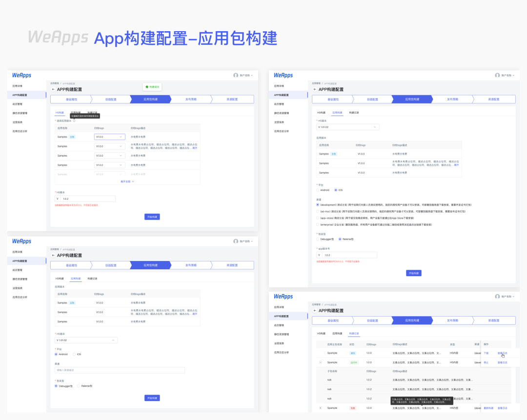Click 下载 link in the successful Spample row
527x420 pixels.
point(486,353)
